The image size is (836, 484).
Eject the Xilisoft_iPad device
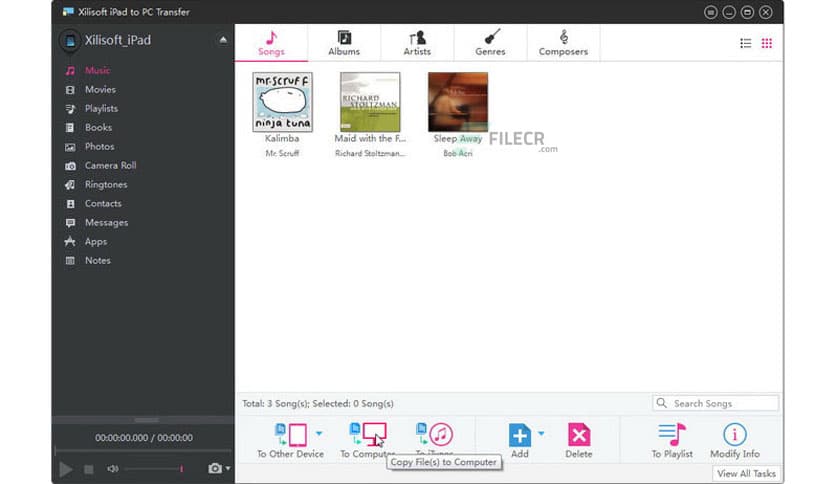(223, 40)
